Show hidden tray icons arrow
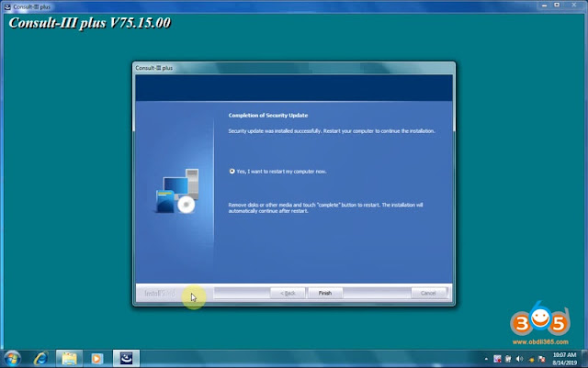Image resolution: width=588 pixels, height=368 pixels. point(486,359)
